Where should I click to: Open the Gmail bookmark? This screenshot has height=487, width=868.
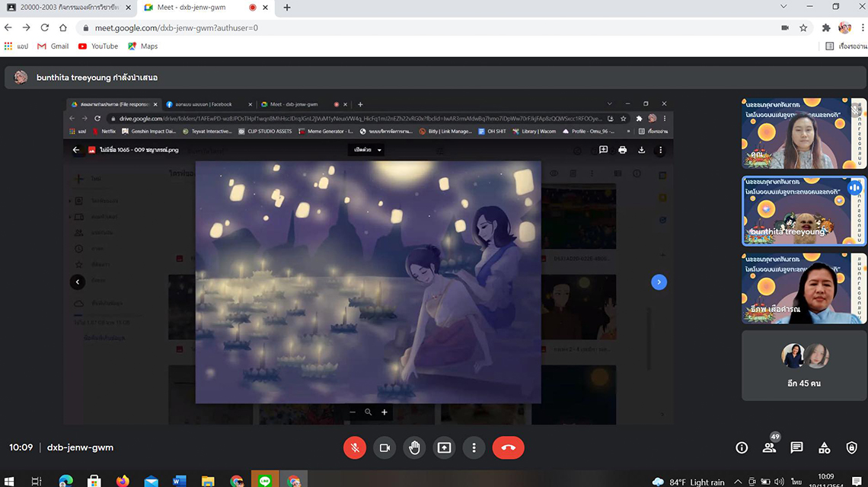pos(53,46)
